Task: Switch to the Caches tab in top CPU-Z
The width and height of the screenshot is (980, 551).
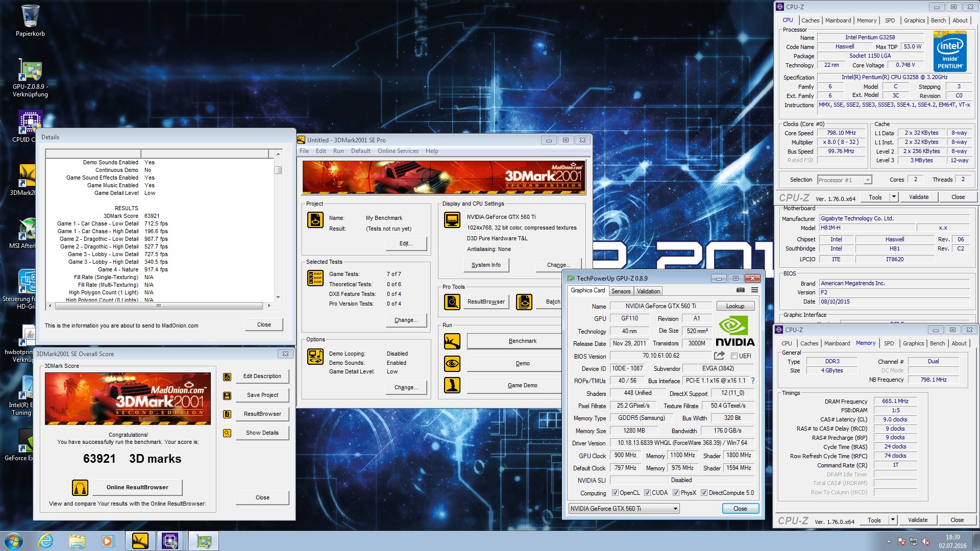Action: tap(810, 20)
